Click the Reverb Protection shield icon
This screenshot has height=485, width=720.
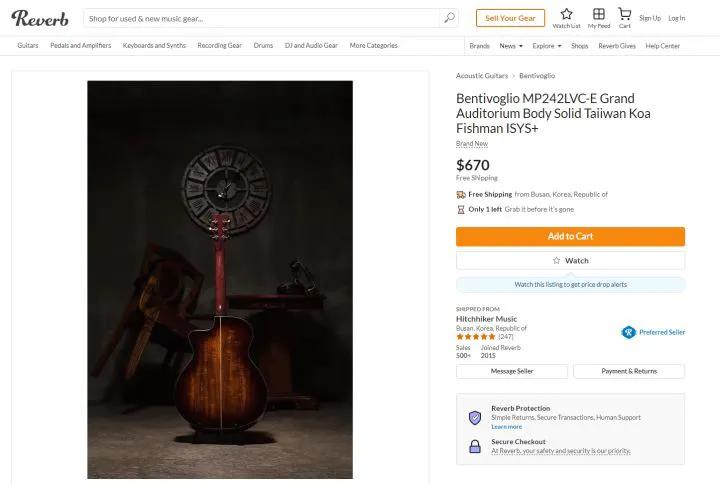pos(475,418)
